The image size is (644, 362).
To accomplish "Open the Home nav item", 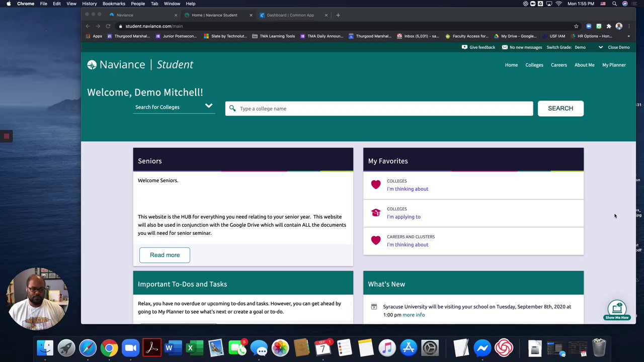I will [511, 65].
